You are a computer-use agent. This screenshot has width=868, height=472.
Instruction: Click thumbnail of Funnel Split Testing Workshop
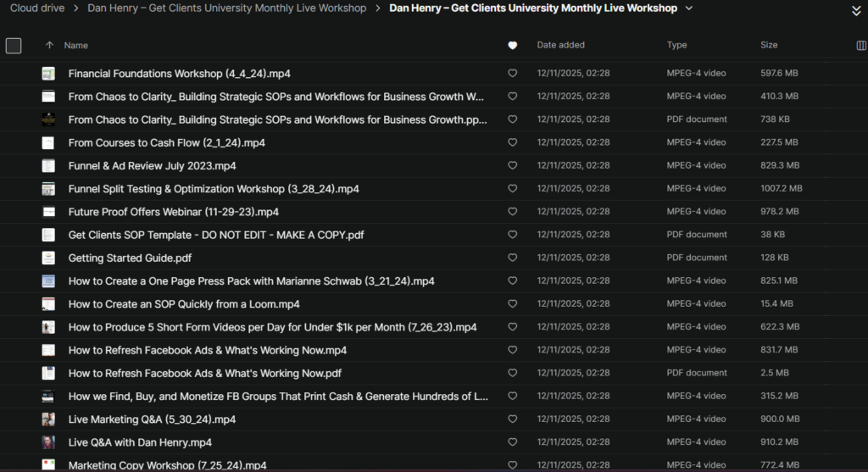click(48, 188)
